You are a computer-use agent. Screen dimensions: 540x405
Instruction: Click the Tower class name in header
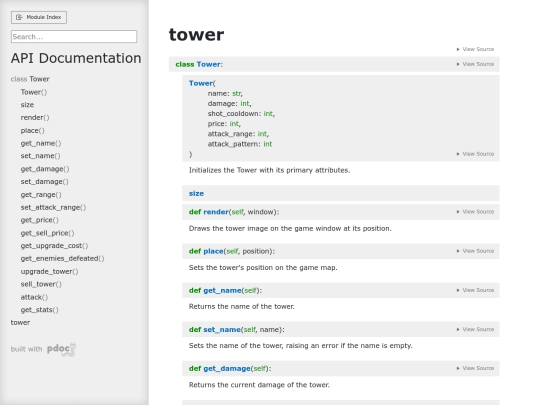point(208,64)
